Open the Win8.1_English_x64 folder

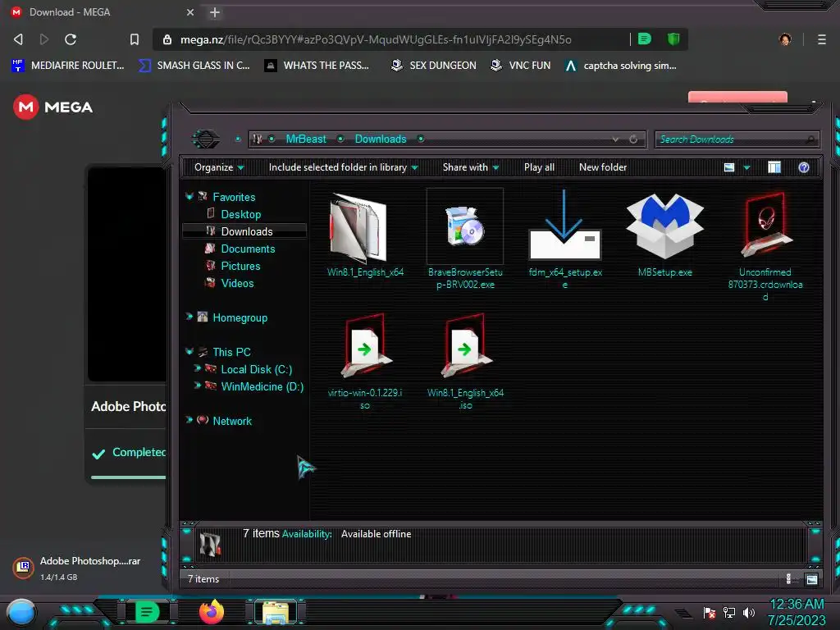365,234
